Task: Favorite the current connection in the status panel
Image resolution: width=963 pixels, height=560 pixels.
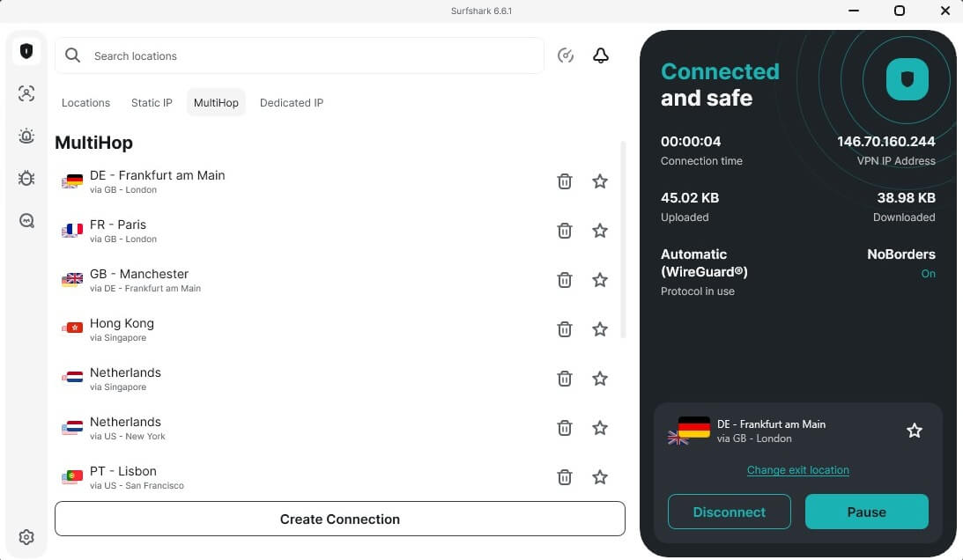Action: tap(914, 431)
